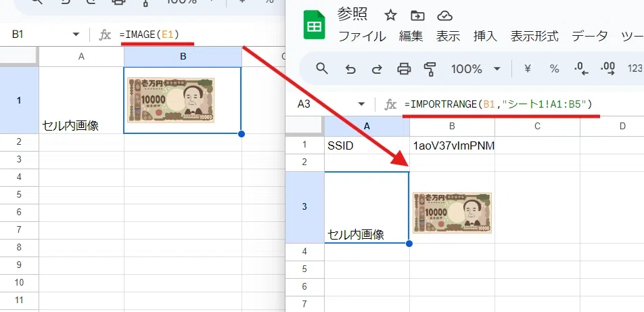Click the search icon in right window toolbar

tap(322, 68)
